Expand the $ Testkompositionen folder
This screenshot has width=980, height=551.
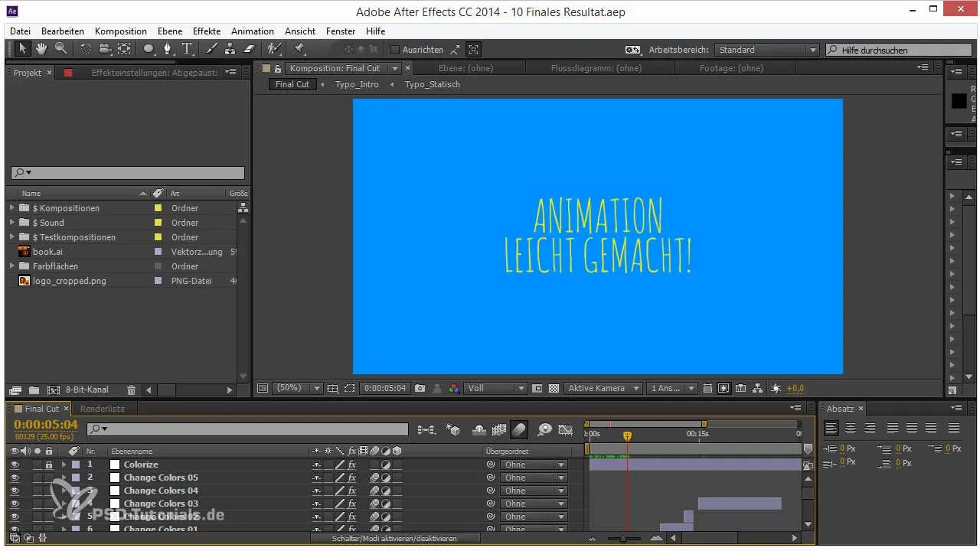[12, 236]
